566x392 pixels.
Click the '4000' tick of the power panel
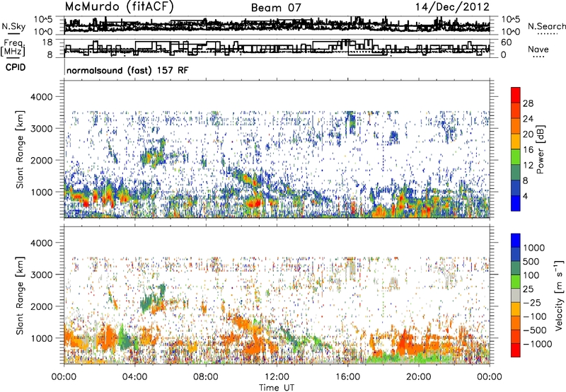click(41, 97)
